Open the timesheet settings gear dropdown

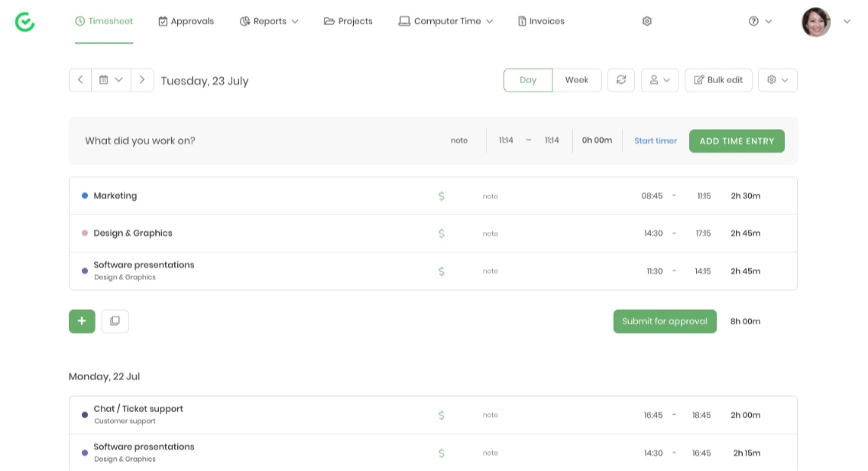[x=778, y=80]
